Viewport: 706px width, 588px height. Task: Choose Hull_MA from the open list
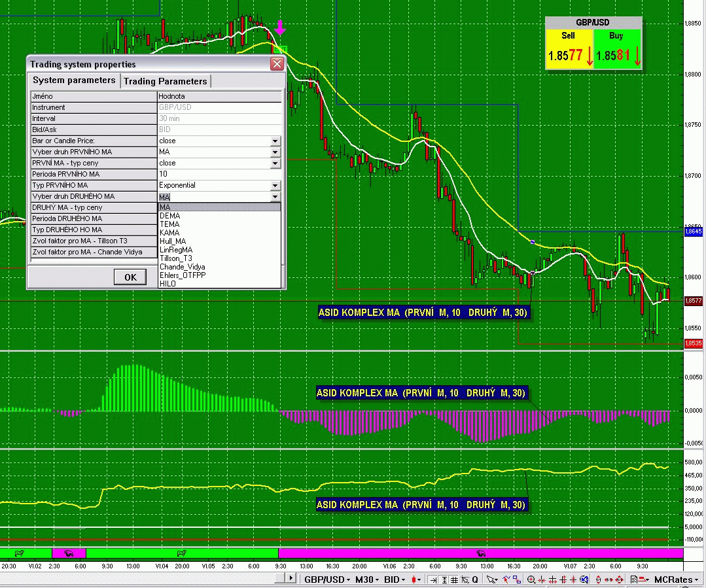(173, 241)
